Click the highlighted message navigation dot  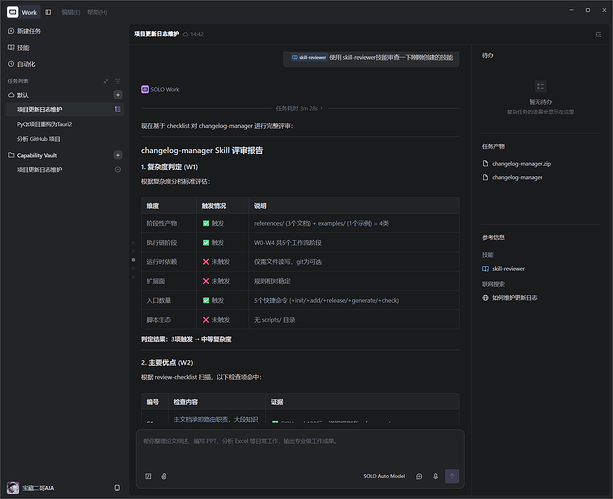click(133, 260)
